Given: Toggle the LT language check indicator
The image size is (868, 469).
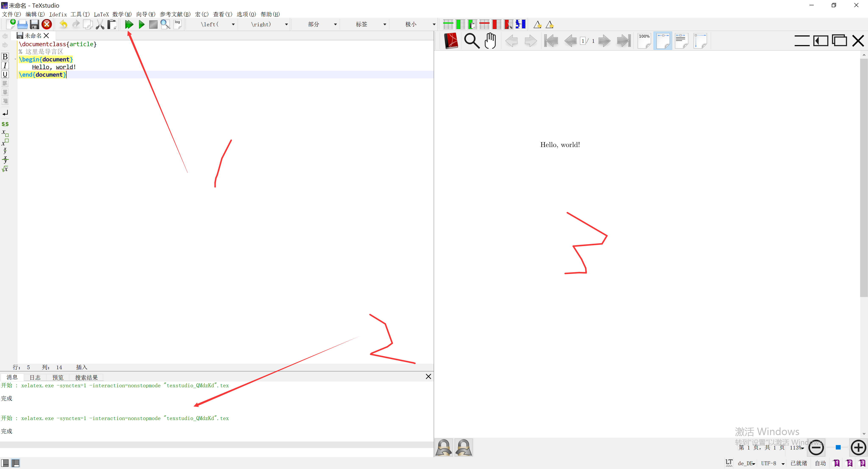Looking at the screenshot, I should point(729,463).
